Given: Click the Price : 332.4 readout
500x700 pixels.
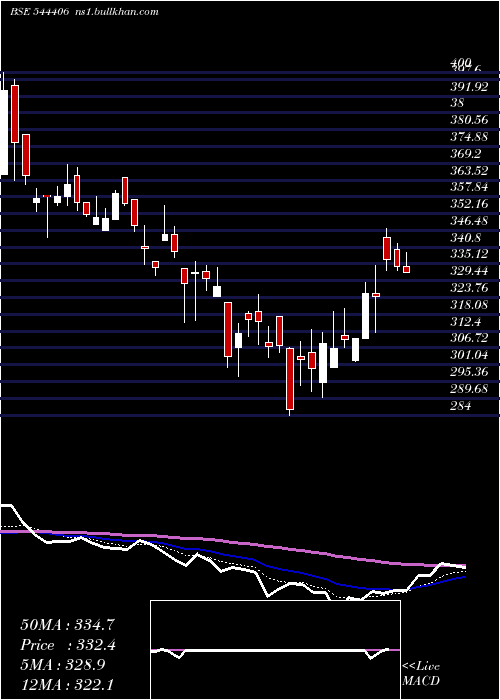Looking at the screenshot, I should tap(68, 645).
